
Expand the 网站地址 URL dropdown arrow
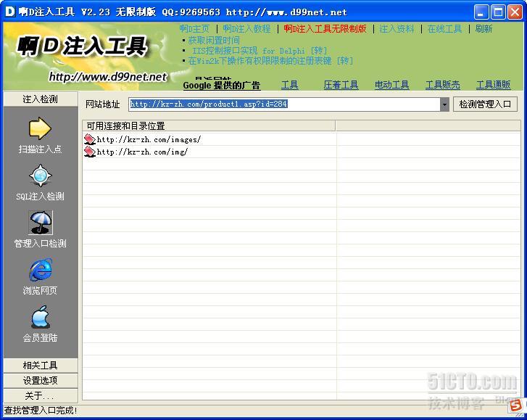[444, 104]
